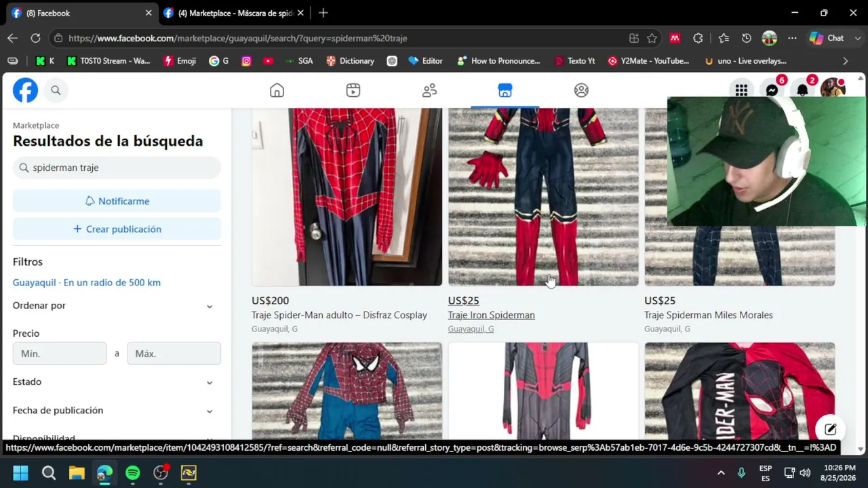
Task: Click the 'spiderman traje' search field
Action: coord(117,167)
